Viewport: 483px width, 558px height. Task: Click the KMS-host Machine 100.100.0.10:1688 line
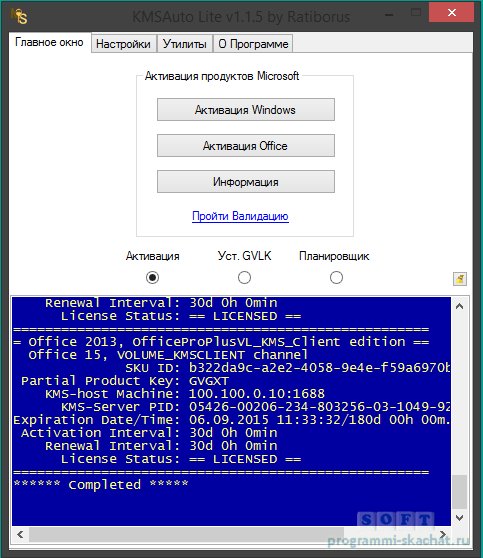tap(185, 394)
